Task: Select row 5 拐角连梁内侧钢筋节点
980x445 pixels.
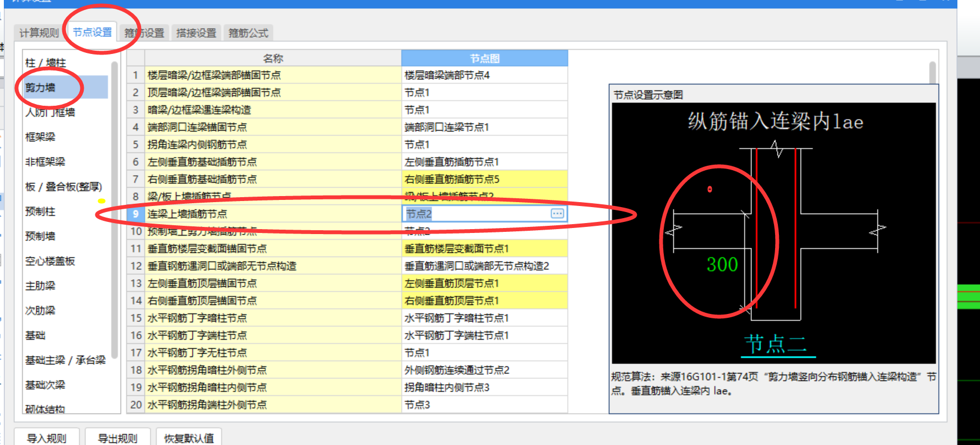Action: tap(273, 144)
